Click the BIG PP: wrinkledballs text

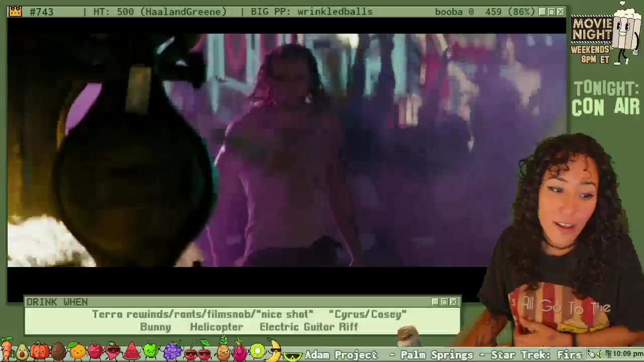pyautogui.click(x=312, y=12)
